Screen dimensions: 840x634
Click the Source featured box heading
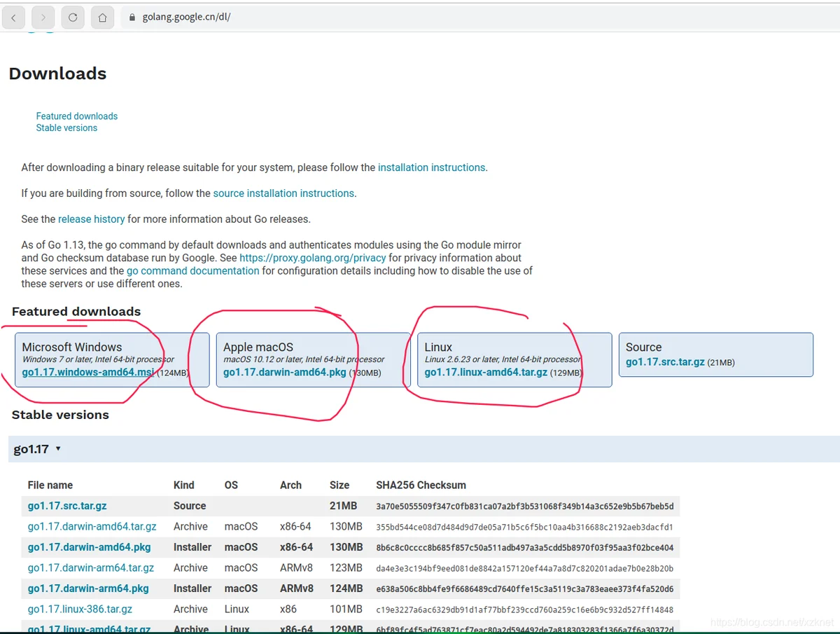pyautogui.click(x=643, y=347)
